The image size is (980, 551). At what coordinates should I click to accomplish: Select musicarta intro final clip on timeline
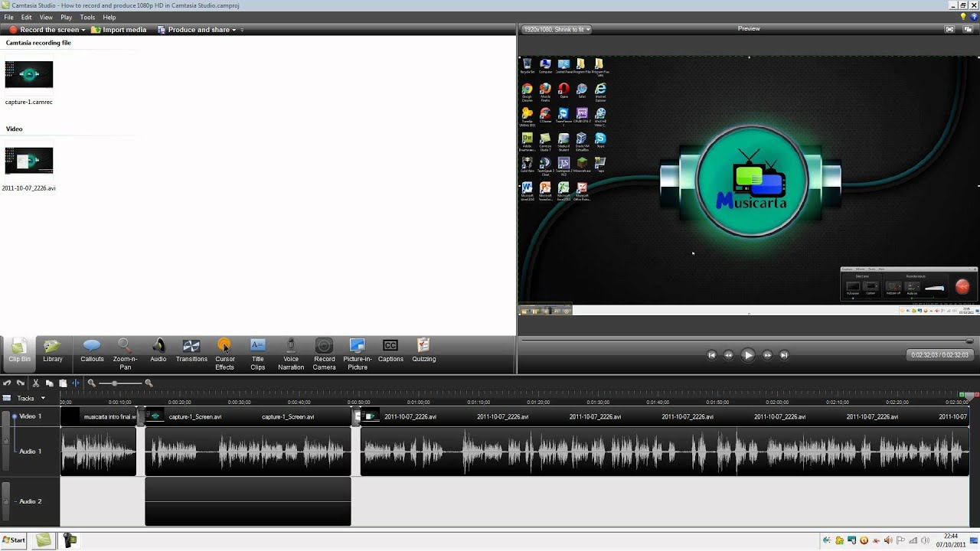click(x=98, y=417)
